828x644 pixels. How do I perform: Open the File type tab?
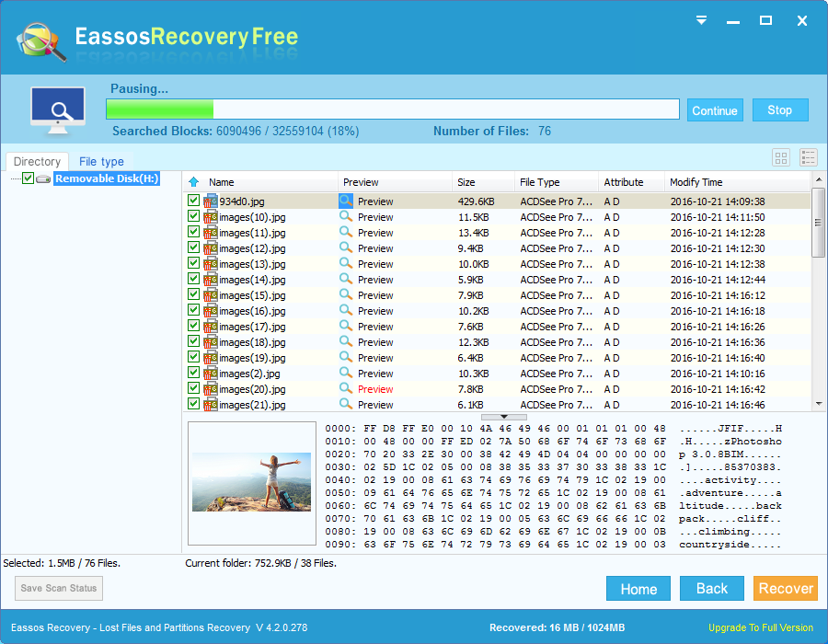[101, 162]
